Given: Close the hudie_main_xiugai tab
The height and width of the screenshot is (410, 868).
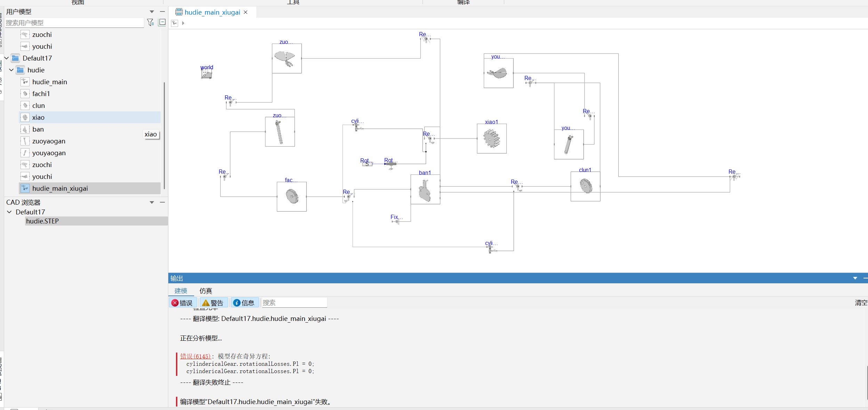Looking at the screenshot, I should (x=246, y=12).
